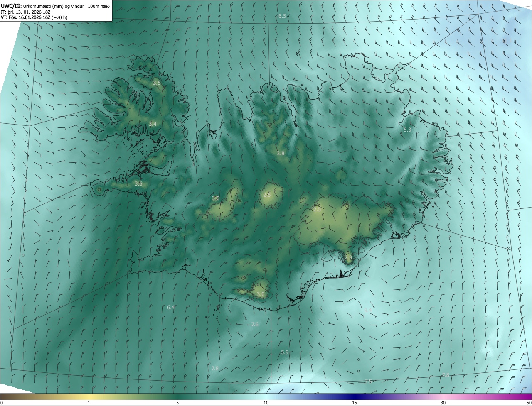The height and width of the screenshot is (406, 532).
Task: Click the 2.5 label on the large Vatnajökull ice cap
Action: click(317, 210)
